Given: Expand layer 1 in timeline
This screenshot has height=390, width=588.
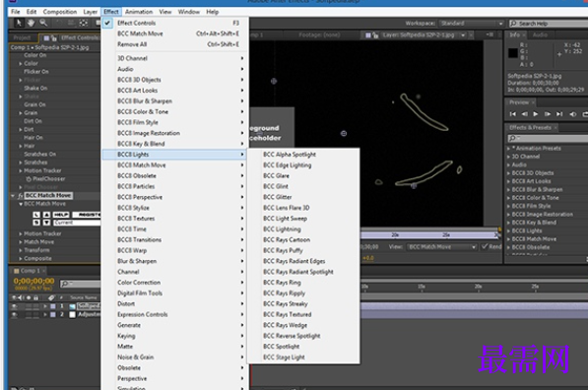Looking at the screenshot, I should point(45,306).
